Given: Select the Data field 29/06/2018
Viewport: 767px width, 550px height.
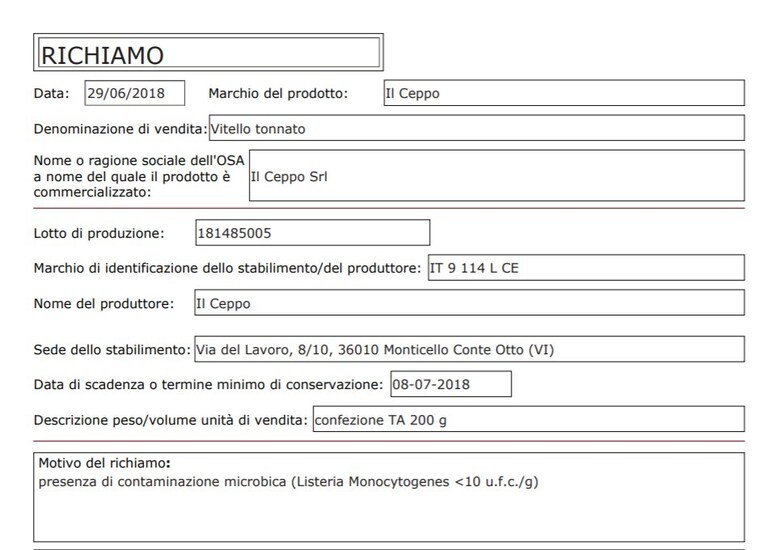Looking at the screenshot, I should click(135, 93).
